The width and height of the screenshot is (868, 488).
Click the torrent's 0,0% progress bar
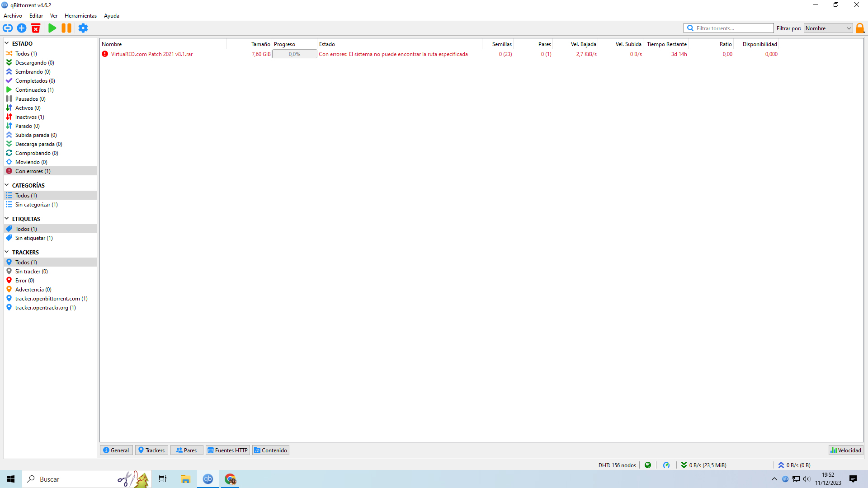click(294, 54)
